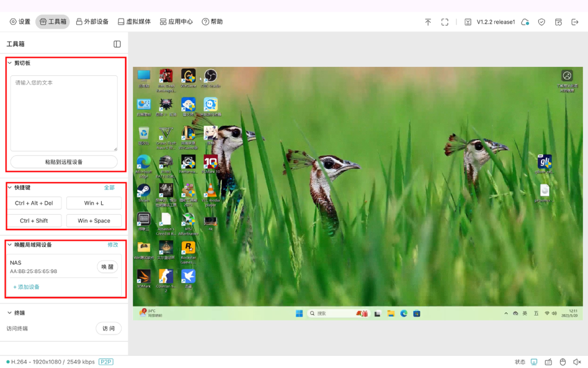Toggle the 工具箱 sidebar panel icon

(117, 44)
